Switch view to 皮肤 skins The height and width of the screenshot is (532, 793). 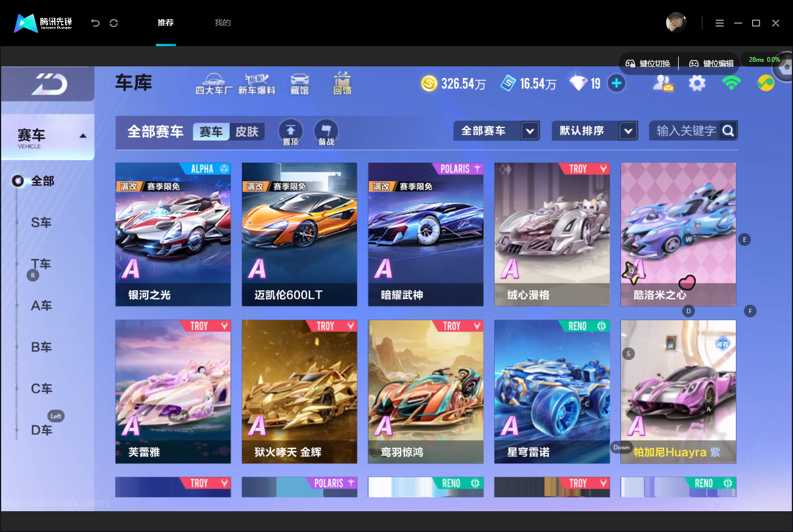[247, 132]
